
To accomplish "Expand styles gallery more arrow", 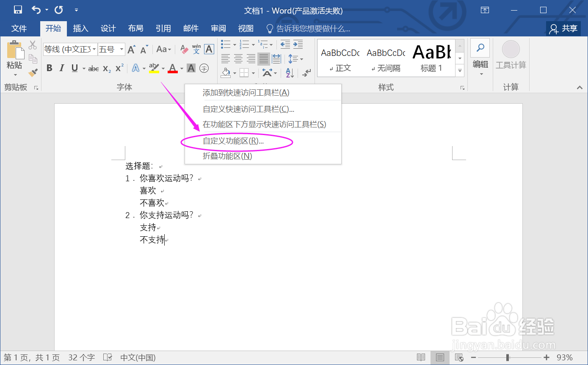I will 460,71.
